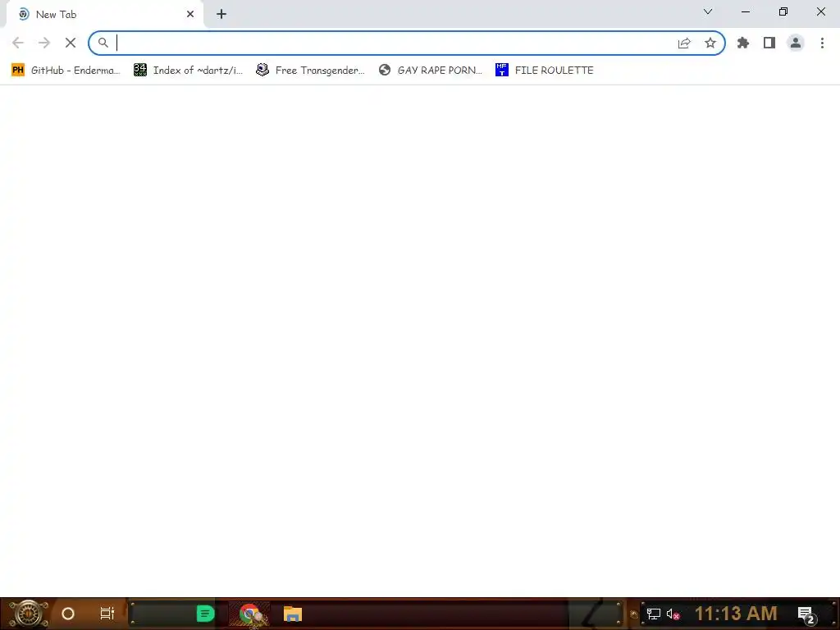Open Task View on the taskbar
The width and height of the screenshot is (840, 630).
tap(107, 614)
